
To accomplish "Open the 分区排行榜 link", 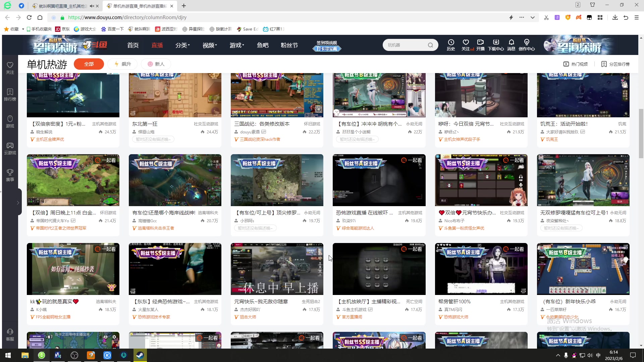I will [x=615, y=64].
